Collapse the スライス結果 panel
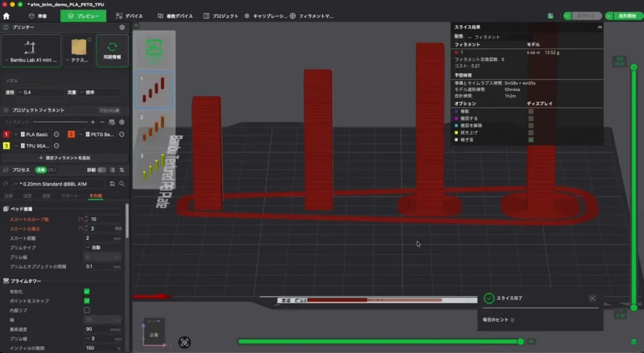 tap(599, 27)
